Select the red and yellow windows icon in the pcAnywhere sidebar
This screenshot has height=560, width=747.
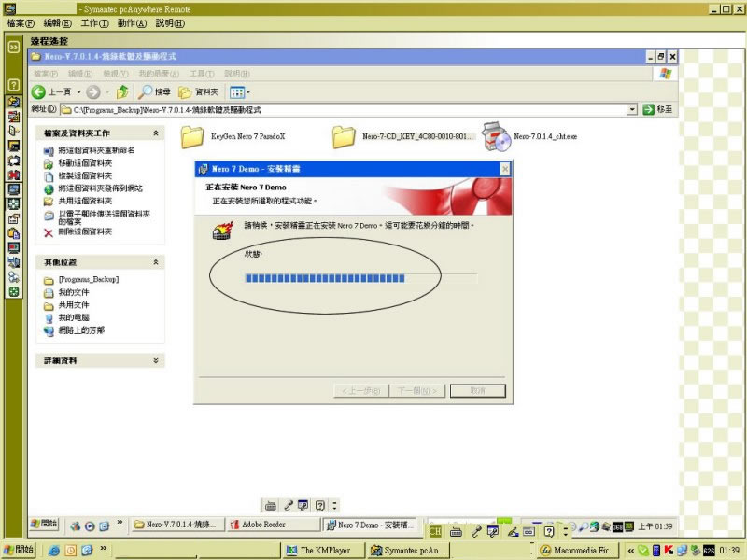pos(14,116)
